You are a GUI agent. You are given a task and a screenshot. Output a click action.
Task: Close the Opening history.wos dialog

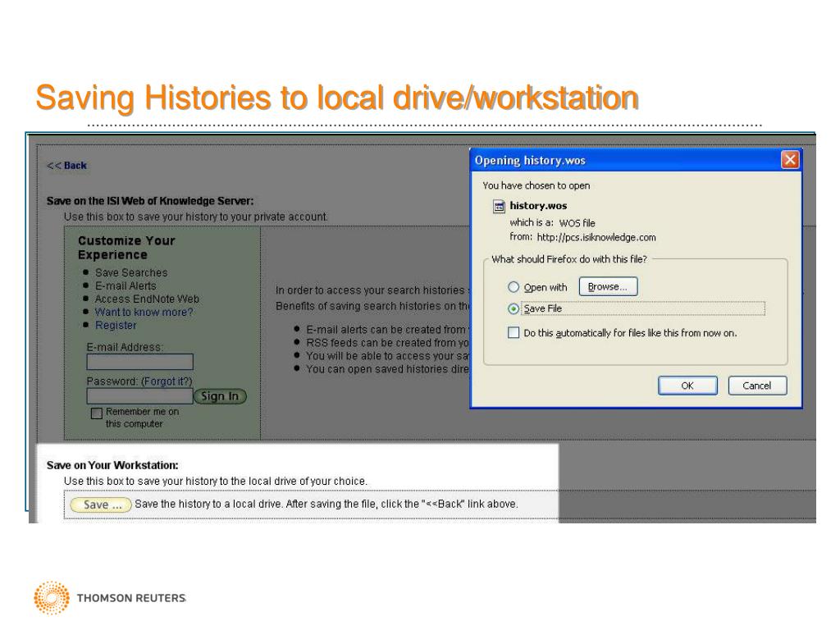click(790, 160)
